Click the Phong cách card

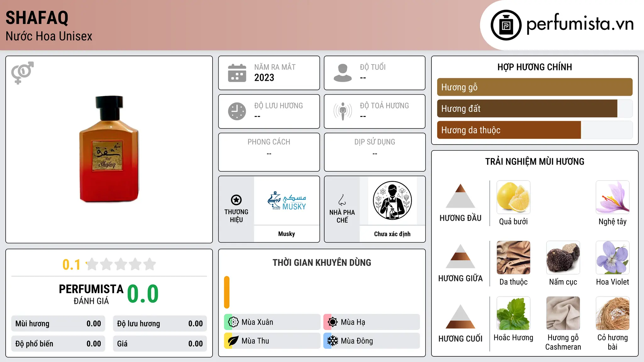[269, 152]
